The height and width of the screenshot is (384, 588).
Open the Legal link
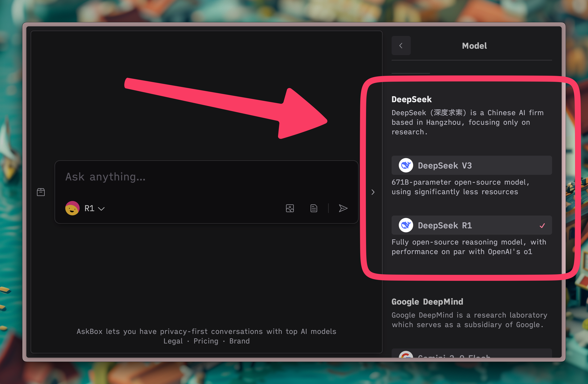click(173, 341)
